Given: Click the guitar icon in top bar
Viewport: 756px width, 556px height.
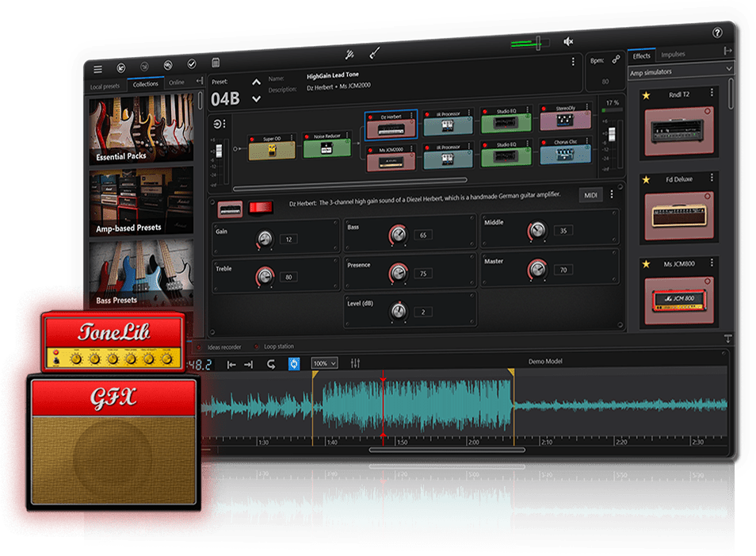Looking at the screenshot, I should tap(375, 52).
